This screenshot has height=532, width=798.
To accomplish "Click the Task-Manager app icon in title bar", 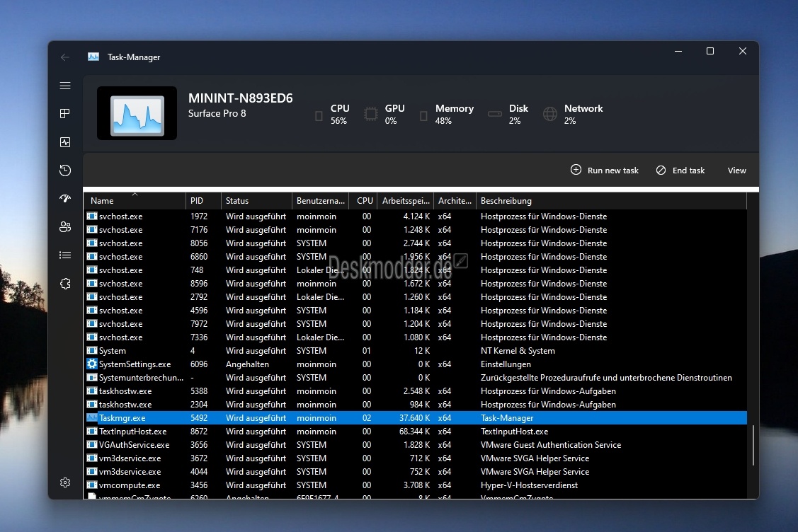I will tap(93, 57).
